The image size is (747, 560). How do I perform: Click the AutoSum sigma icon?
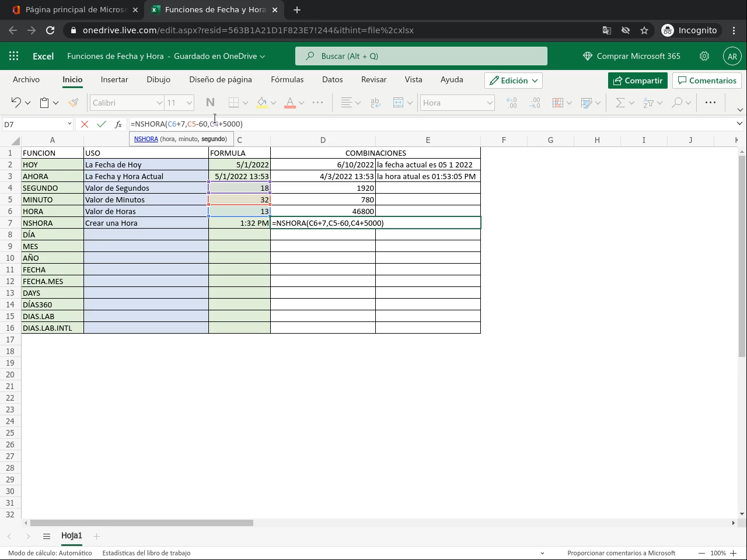click(620, 103)
